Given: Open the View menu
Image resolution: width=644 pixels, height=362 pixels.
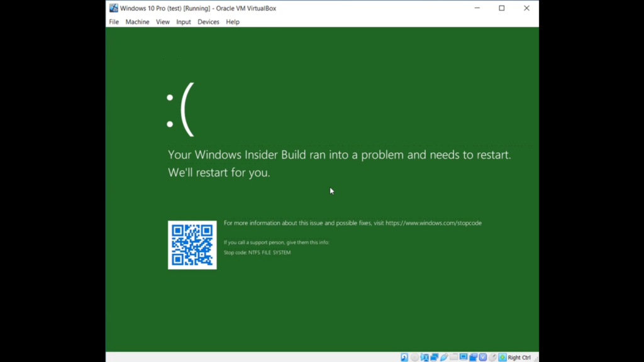Looking at the screenshot, I should pyautogui.click(x=163, y=22).
